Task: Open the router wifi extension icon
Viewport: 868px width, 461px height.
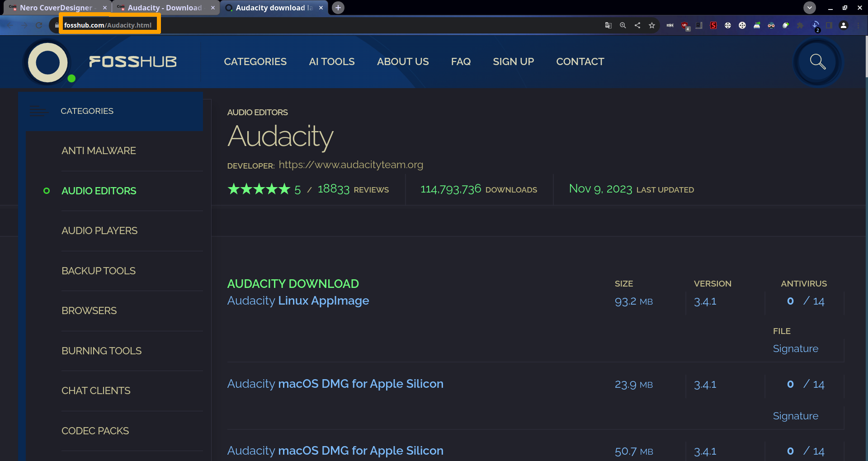Action: click(757, 25)
